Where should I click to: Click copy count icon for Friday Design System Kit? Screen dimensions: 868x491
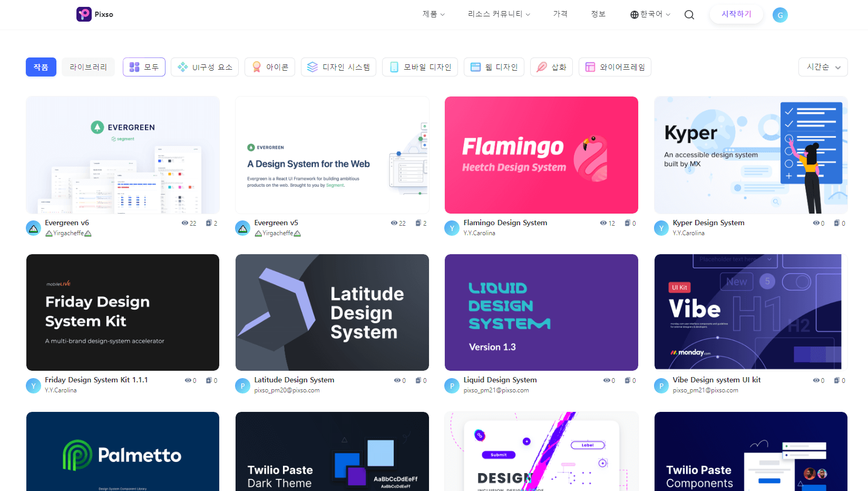point(209,380)
